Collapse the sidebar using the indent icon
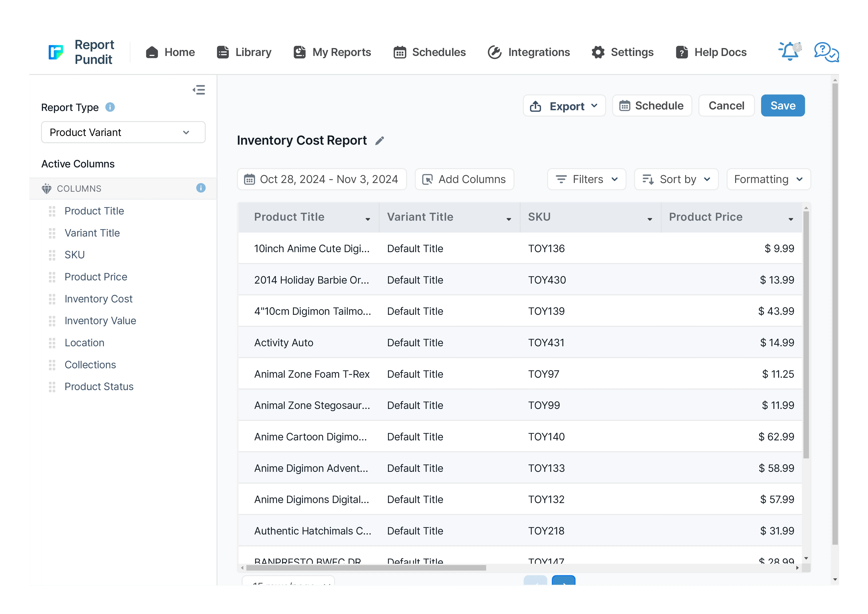868x614 pixels. click(199, 90)
